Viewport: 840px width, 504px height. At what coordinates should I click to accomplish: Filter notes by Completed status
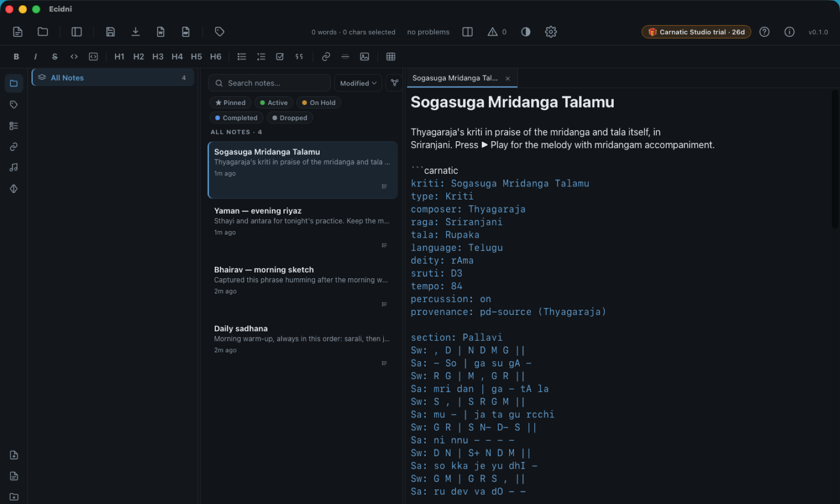[x=236, y=118]
